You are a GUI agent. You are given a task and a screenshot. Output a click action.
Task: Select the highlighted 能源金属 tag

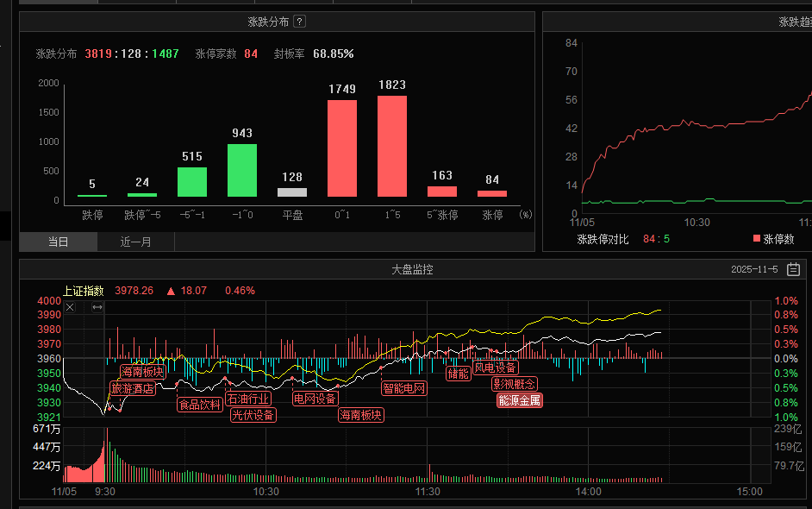pos(519,399)
